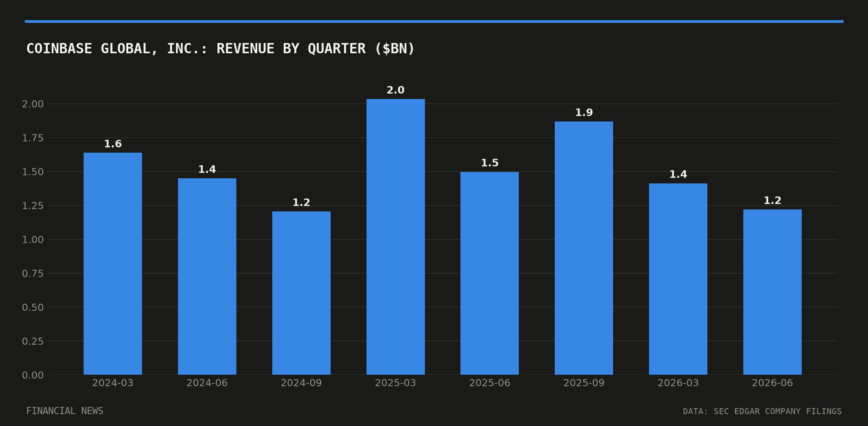868x426 pixels.
Task: Select the 2024-09 revenue bar
Action: (x=301, y=293)
